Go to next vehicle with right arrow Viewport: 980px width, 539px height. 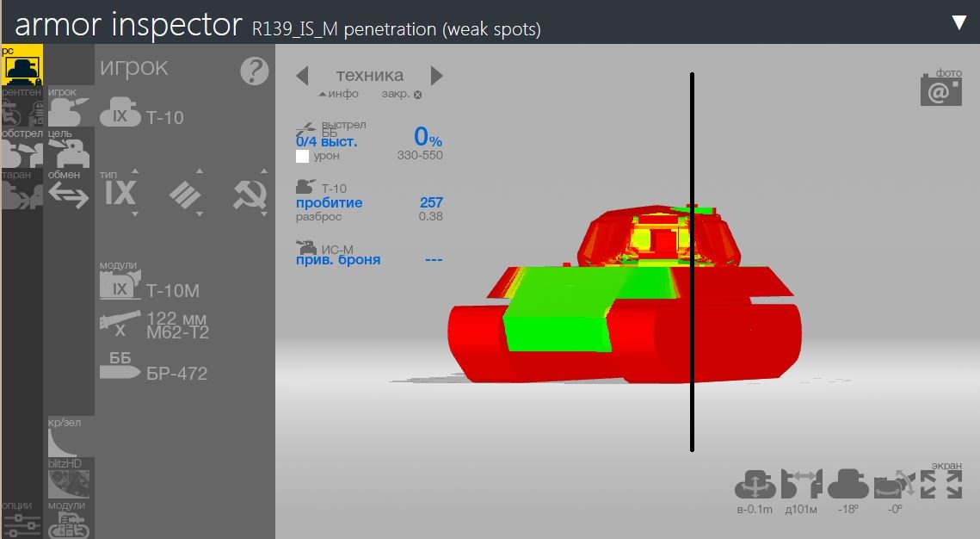(x=437, y=76)
